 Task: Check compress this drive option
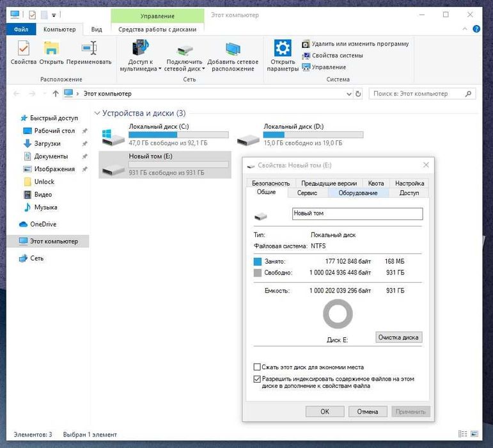[257, 367]
